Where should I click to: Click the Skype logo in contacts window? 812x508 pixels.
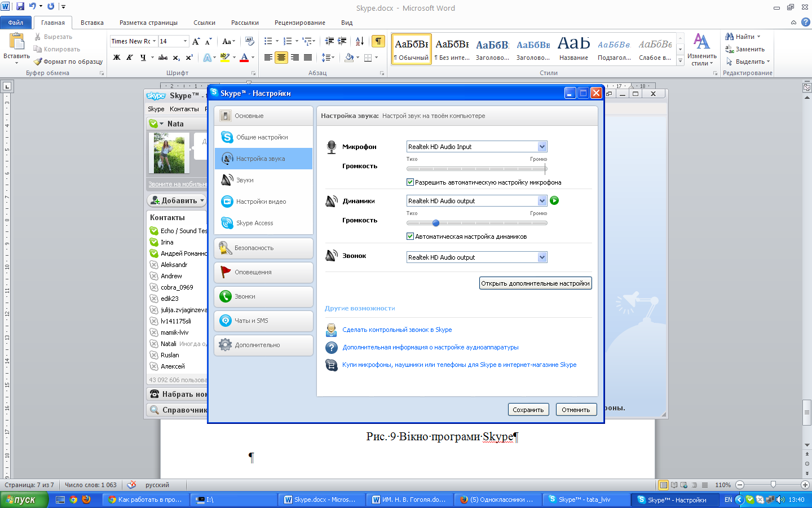tap(156, 96)
